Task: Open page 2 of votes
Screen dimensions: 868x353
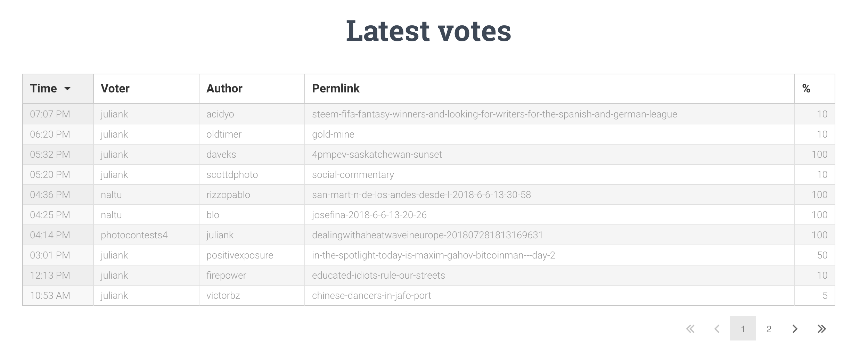Action: 769,328
